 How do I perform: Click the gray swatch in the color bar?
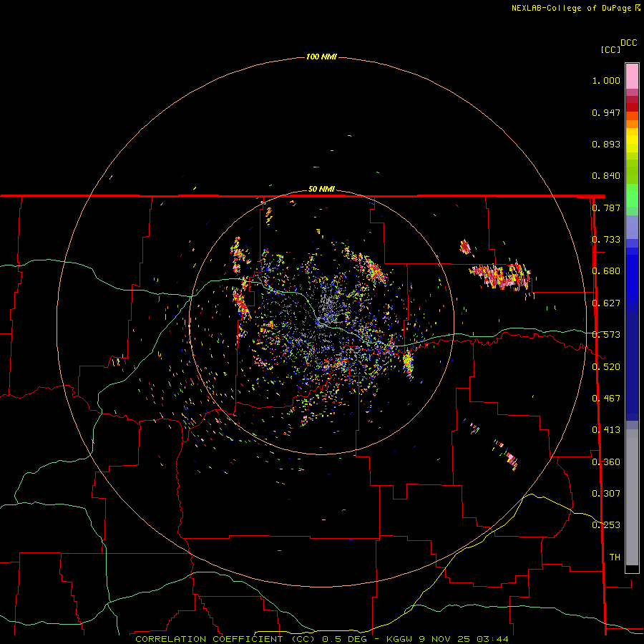pos(632,497)
